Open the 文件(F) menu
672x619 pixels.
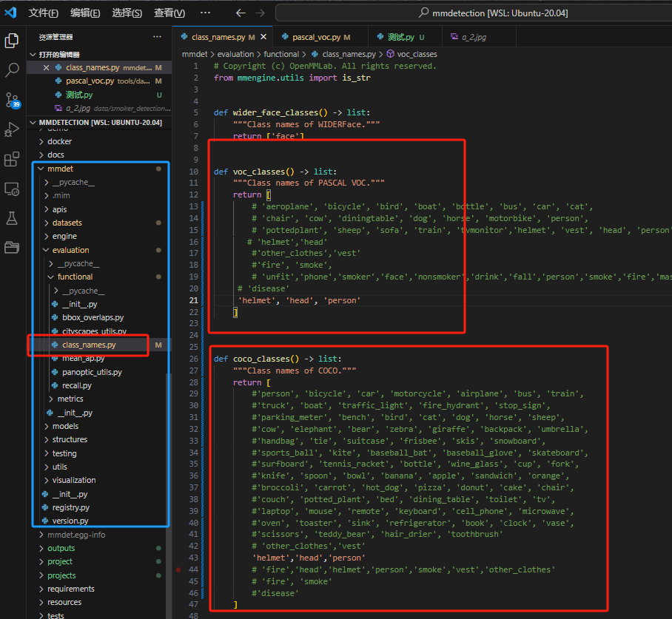click(x=44, y=13)
